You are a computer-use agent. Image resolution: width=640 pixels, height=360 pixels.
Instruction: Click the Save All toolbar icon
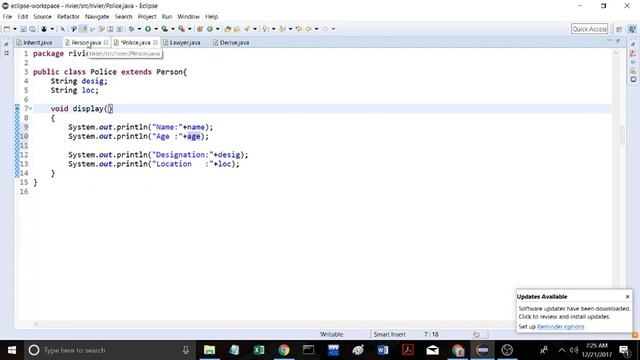[32, 29]
